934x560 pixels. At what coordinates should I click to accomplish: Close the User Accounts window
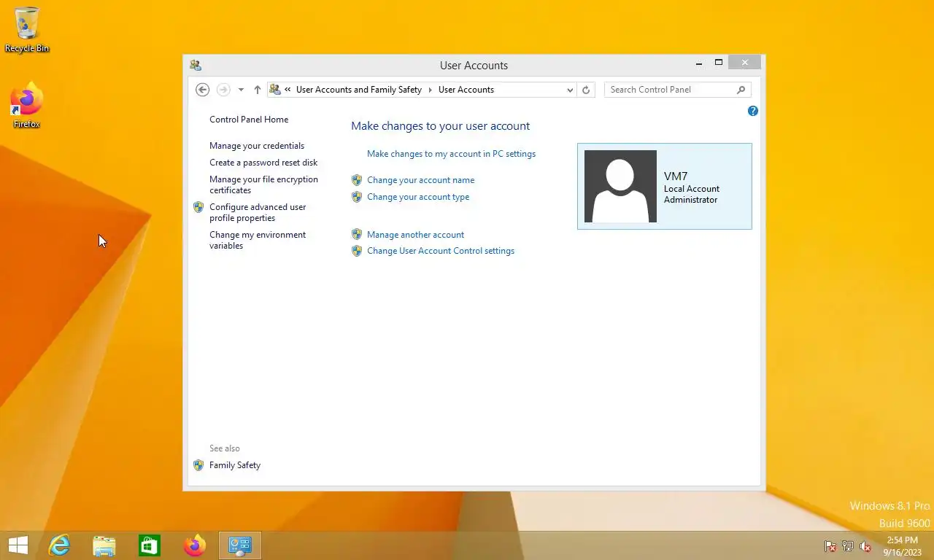pos(745,63)
